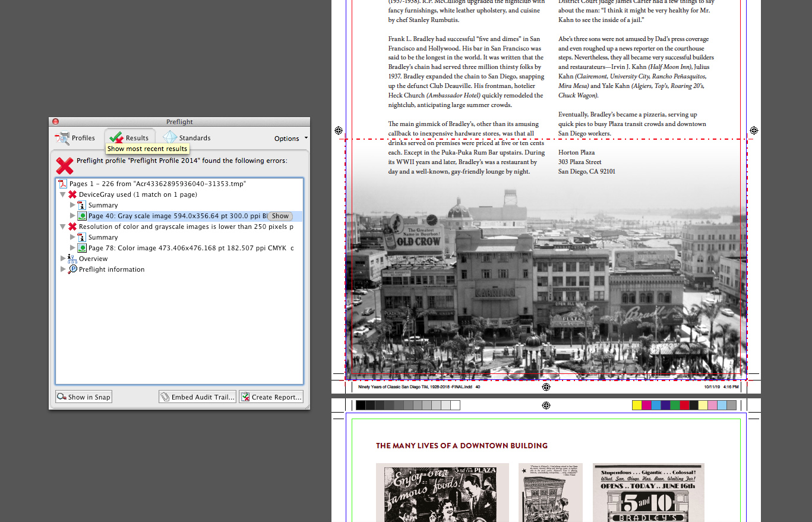The image size is (812, 522).
Task: Close the Preflight panel window
Action: [x=56, y=121]
